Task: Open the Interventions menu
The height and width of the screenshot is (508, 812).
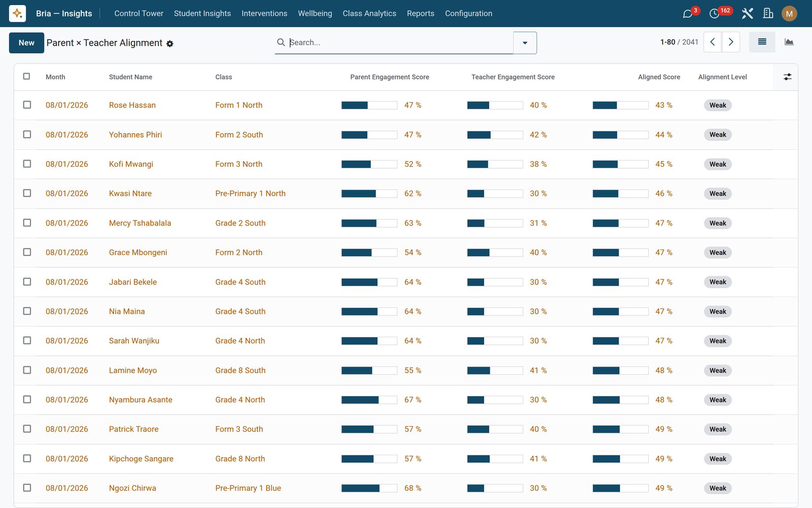Action: point(264,14)
